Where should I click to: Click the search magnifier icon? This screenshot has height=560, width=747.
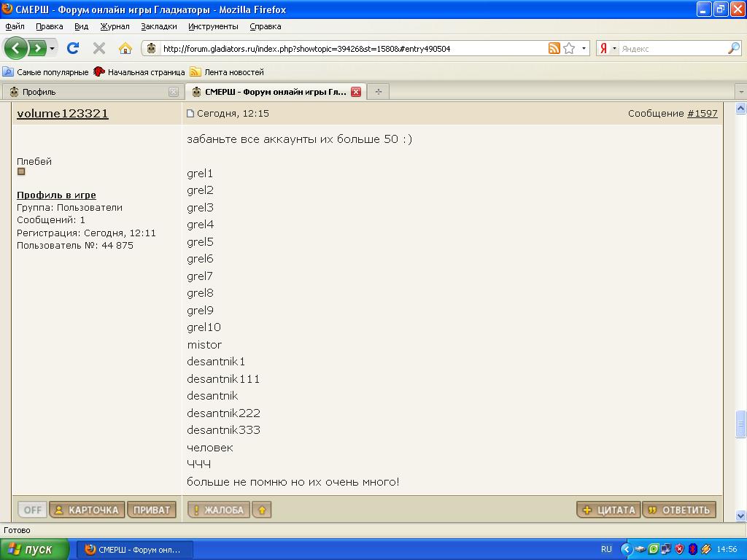[733, 49]
